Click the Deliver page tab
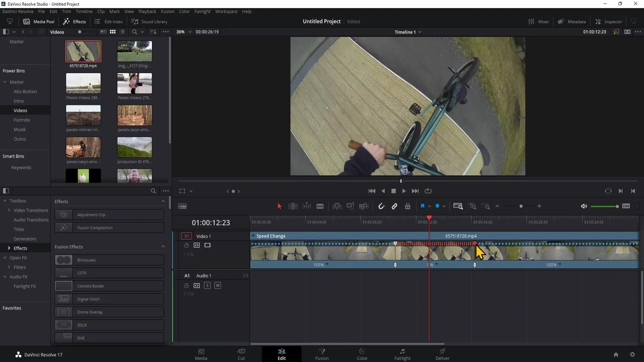Viewport: 644px width, 362px height. click(x=443, y=354)
